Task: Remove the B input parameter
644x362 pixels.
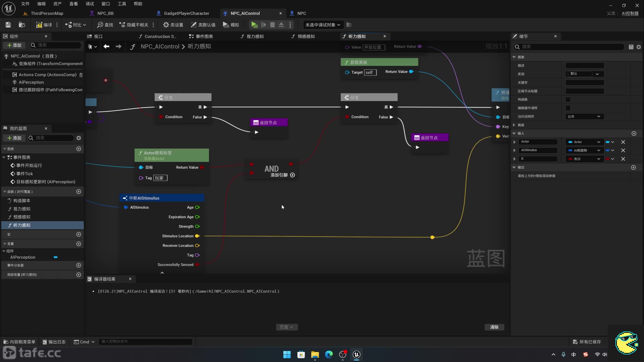Action: click(x=623, y=159)
